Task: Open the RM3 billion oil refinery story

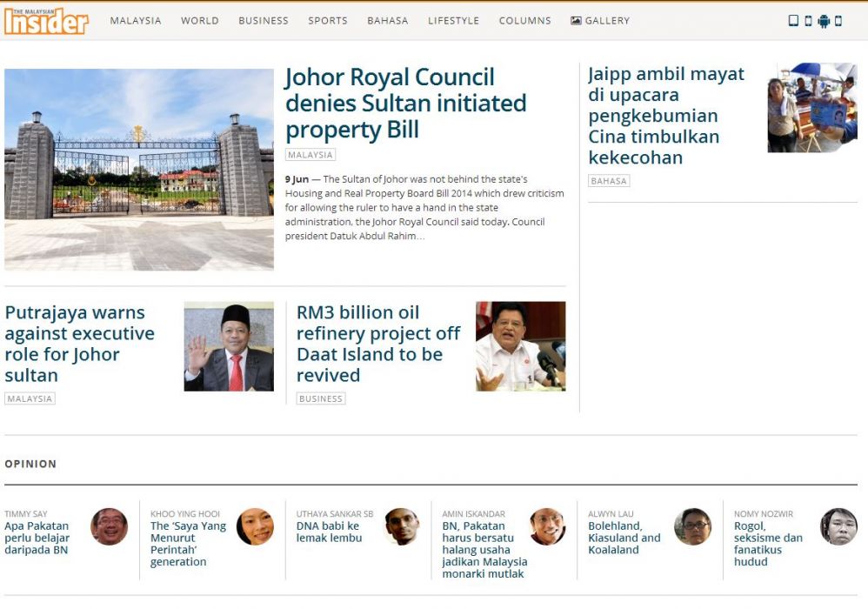Action: coord(378,344)
